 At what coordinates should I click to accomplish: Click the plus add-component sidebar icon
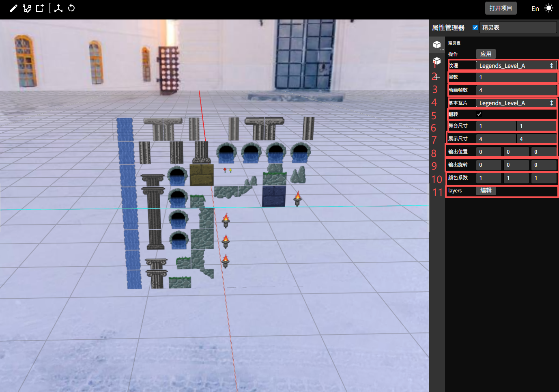pos(437,77)
